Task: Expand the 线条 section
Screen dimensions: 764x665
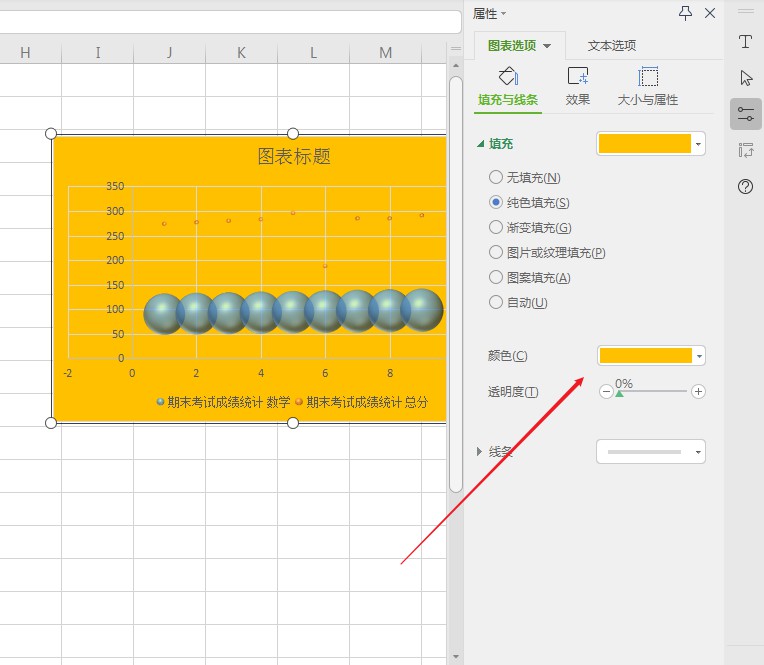Action: click(x=479, y=452)
